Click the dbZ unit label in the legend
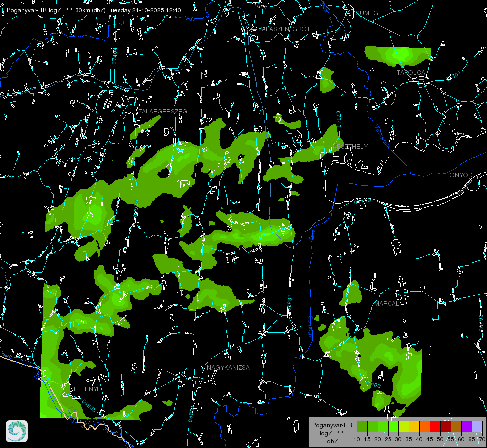This screenshot has height=448, width=487. (x=332, y=441)
